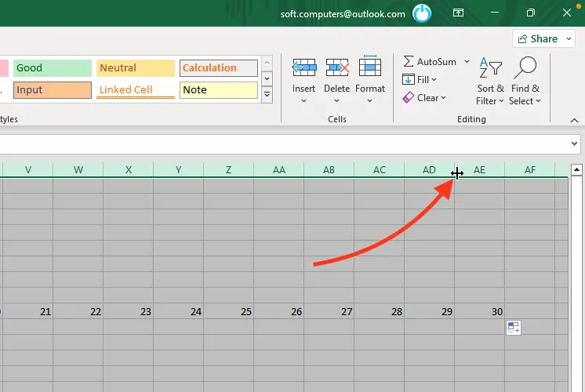Apply the Good cell style
This screenshot has height=392, width=585.
[51, 68]
